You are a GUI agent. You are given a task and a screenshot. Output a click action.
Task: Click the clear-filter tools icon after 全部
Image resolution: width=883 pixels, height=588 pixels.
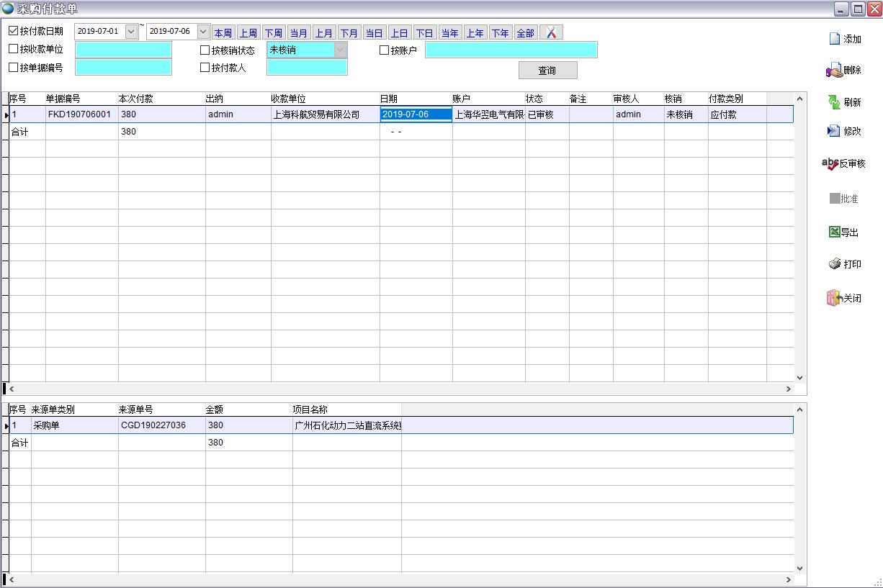coord(551,32)
